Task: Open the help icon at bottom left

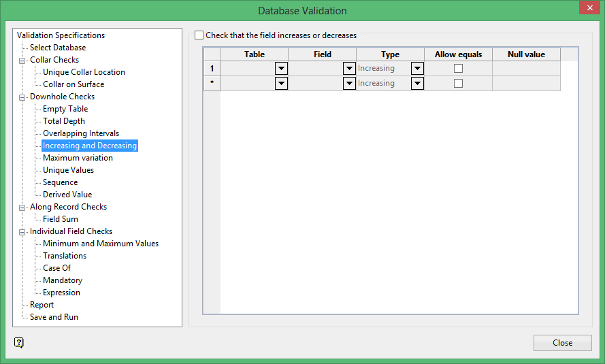Action: coord(19,342)
